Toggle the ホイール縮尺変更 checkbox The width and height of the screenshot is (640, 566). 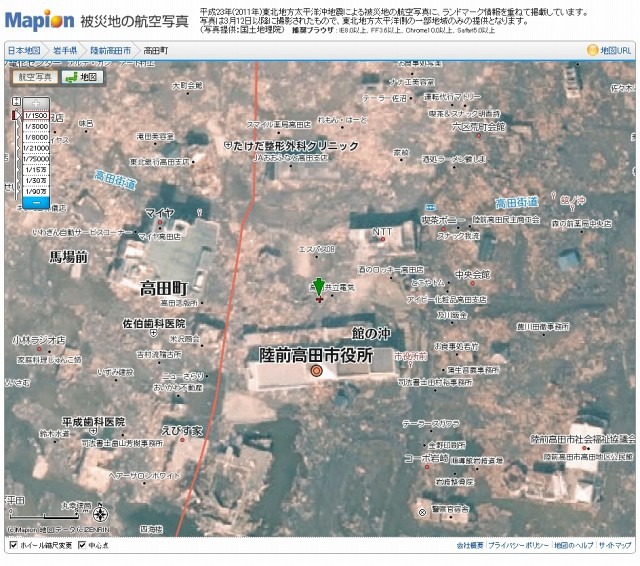pos(13,545)
